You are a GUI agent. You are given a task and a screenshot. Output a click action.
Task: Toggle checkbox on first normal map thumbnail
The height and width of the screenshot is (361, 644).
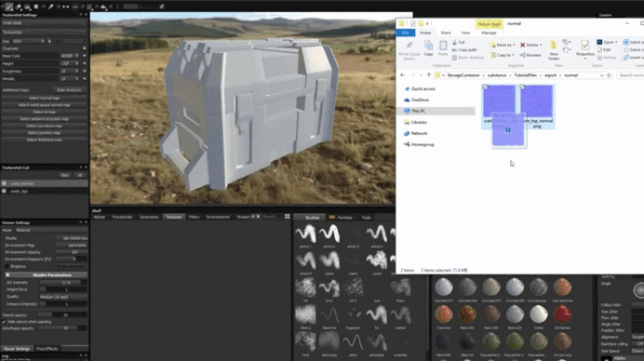point(485,87)
